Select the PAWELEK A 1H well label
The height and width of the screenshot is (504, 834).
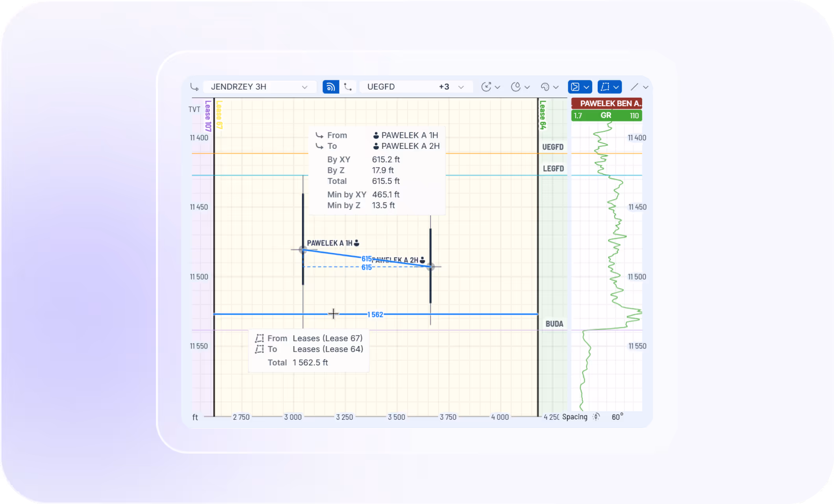tap(330, 243)
